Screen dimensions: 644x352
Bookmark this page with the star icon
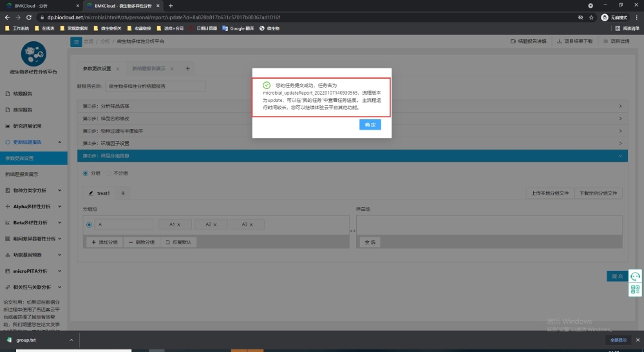click(591, 17)
